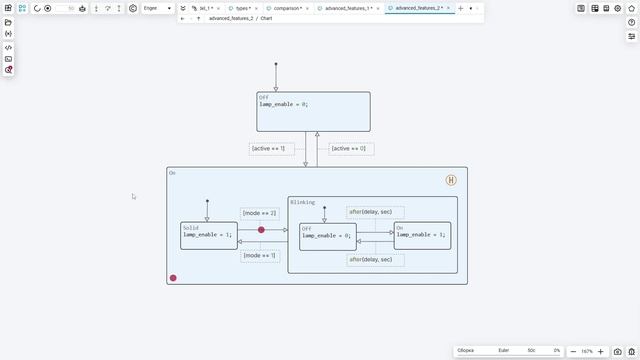The height and width of the screenshot is (360, 640).
Task: Switch to the types tab
Action: click(243, 8)
